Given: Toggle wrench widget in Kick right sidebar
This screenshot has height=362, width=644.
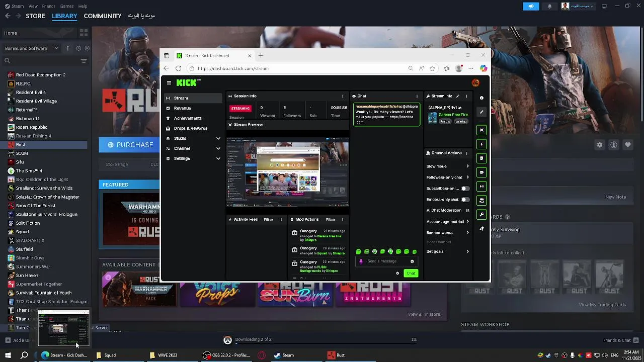Looking at the screenshot, I should (x=481, y=215).
